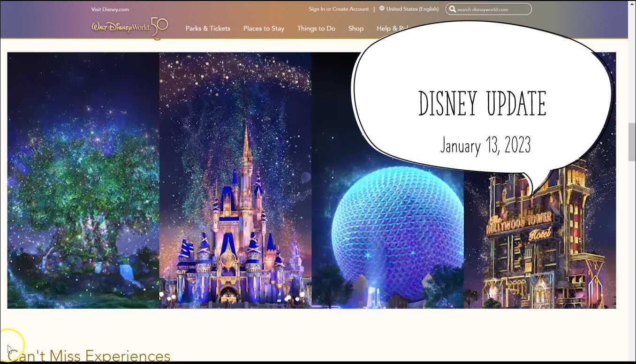Click the Can't Miss Experiences heading

coord(89,355)
